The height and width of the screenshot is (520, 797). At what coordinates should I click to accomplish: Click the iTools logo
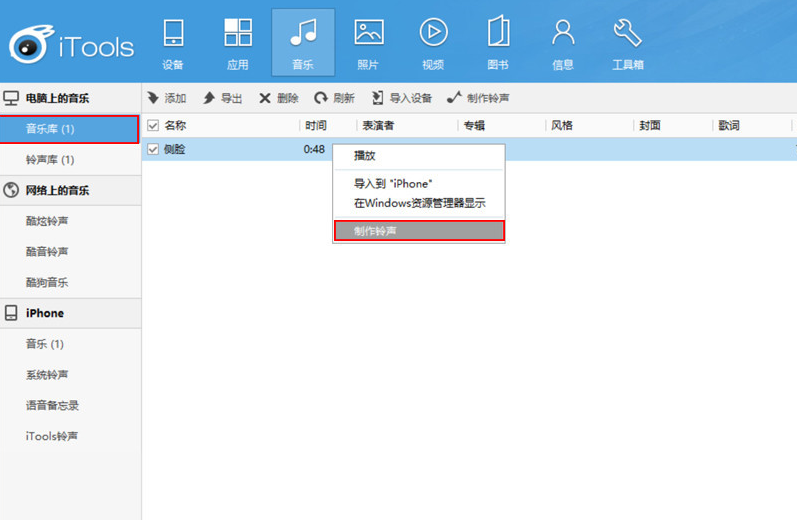pos(70,43)
